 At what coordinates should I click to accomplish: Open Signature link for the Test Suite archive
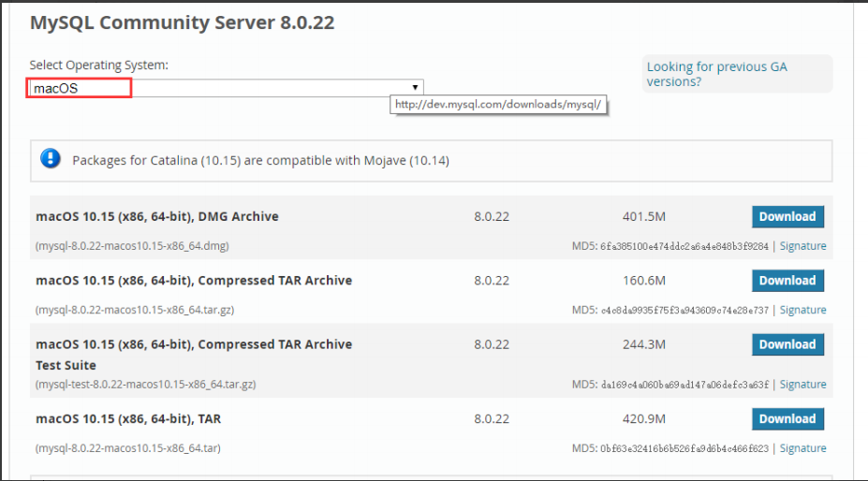tap(802, 384)
